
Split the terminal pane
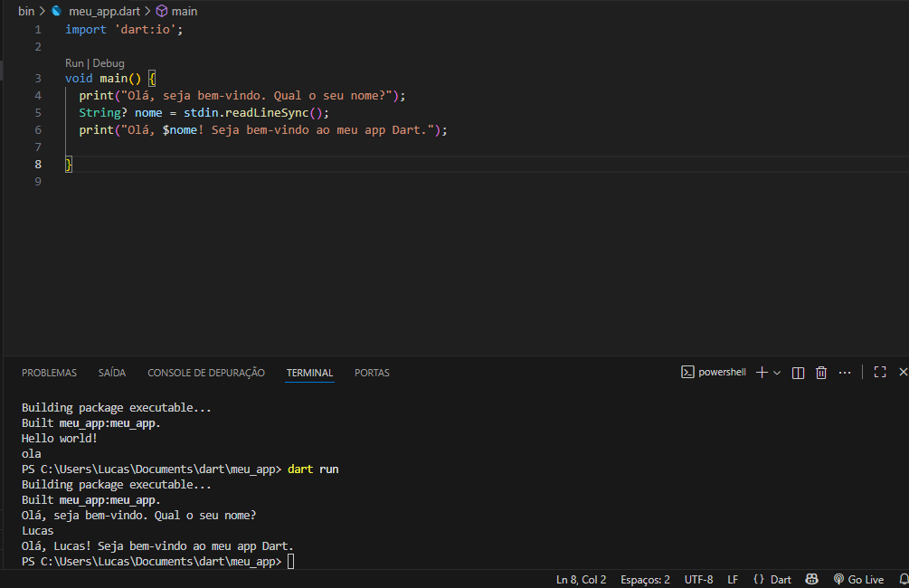click(797, 372)
